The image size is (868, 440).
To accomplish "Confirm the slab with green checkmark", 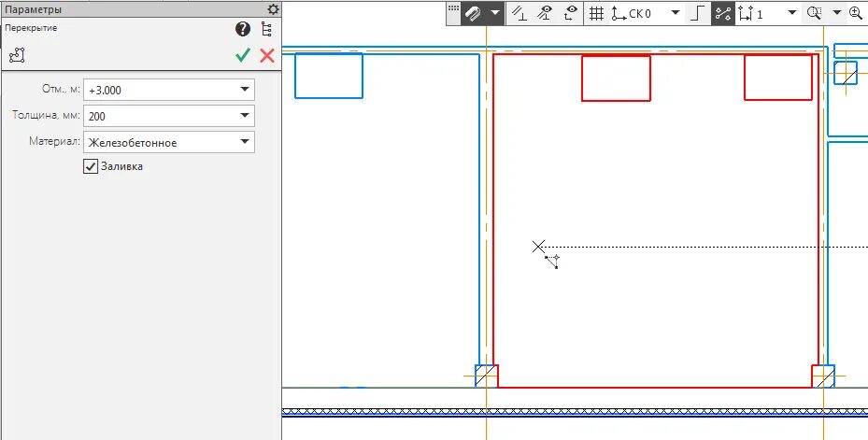I will click(x=243, y=55).
